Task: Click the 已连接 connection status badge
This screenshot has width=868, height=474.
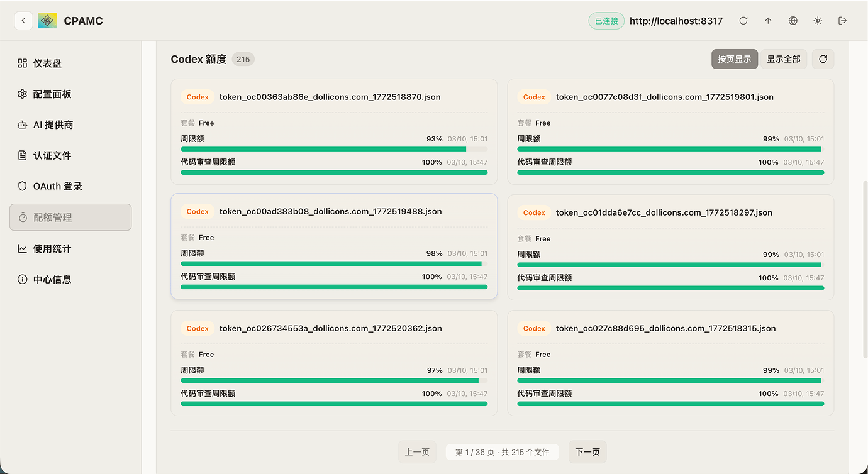Action: [606, 21]
